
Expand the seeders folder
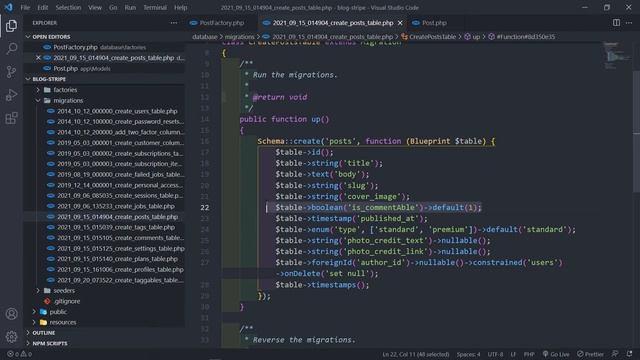64,291
